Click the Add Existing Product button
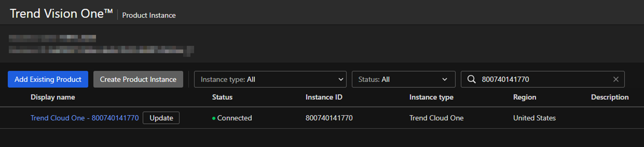644x147 pixels. (48, 79)
